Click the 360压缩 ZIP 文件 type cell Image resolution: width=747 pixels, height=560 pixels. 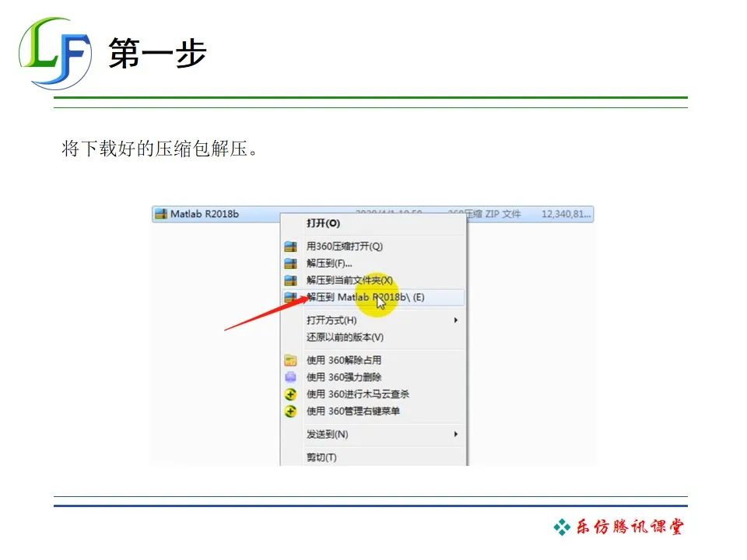point(485,214)
